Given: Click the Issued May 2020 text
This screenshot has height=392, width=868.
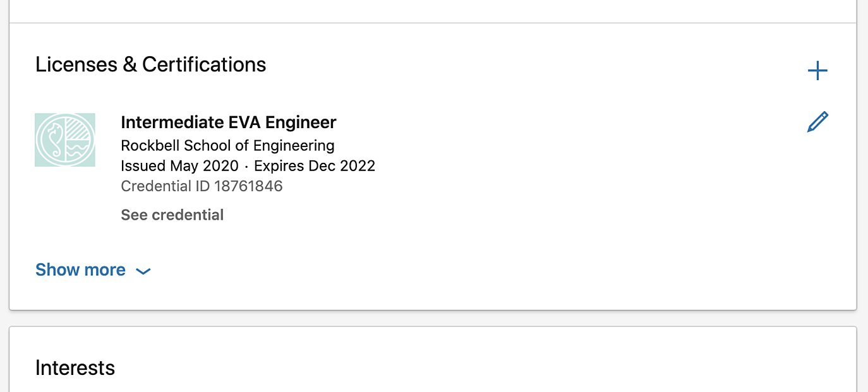Looking at the screenshot, I should [179, 166].
